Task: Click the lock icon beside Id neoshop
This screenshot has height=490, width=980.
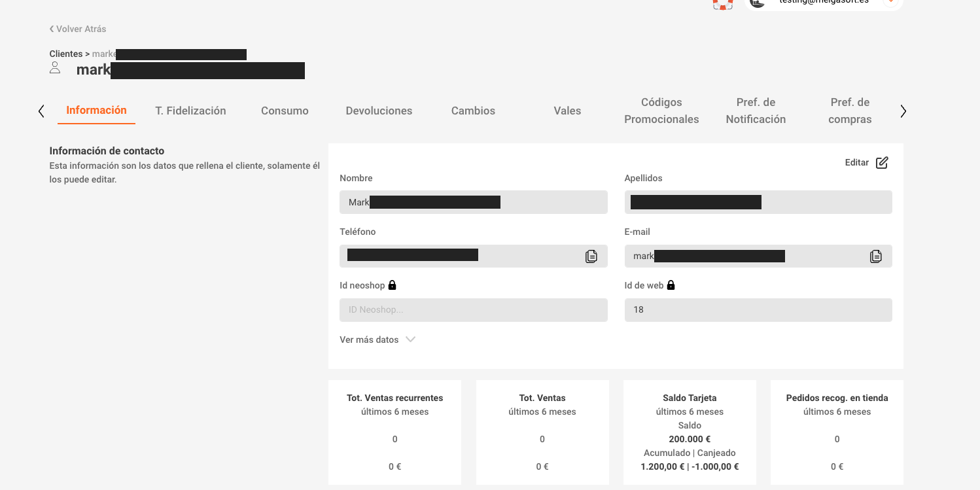Action: (x=393, y=285)
